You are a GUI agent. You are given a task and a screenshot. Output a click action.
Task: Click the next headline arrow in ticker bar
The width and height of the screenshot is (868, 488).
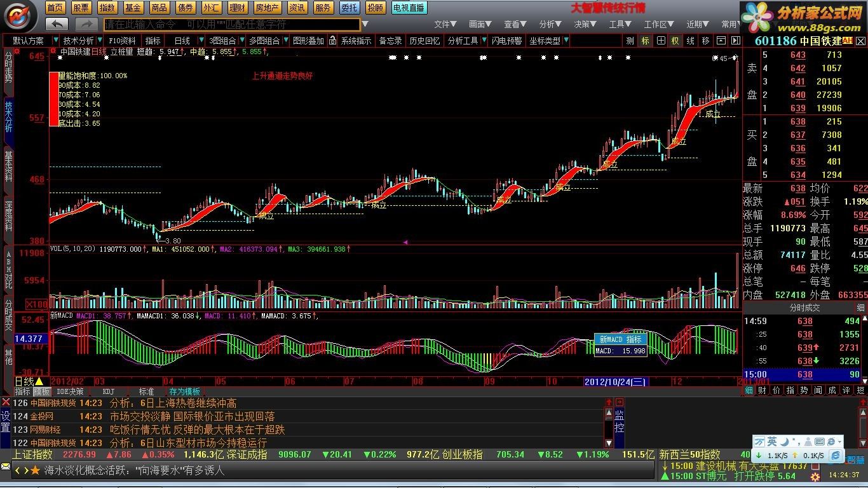pos(25,471)
